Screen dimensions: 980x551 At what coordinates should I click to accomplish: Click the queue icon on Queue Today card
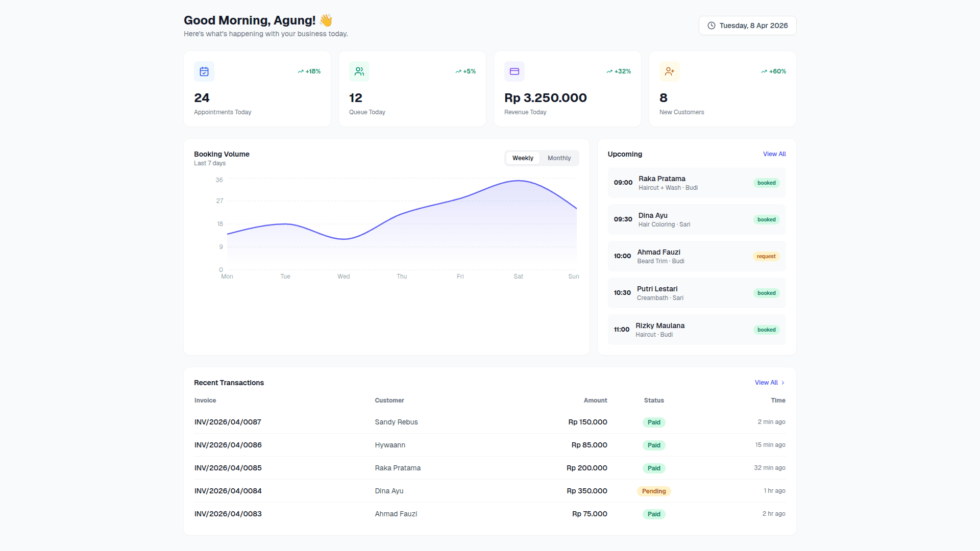click(359, 71)
